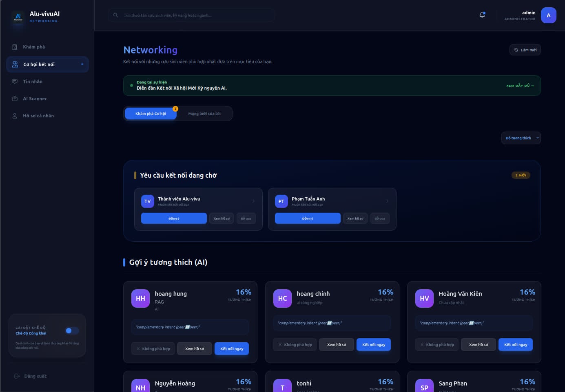565x392 pixels.
Task: Click the hoang hung 16% compatibility score
Action: [244, 292]
